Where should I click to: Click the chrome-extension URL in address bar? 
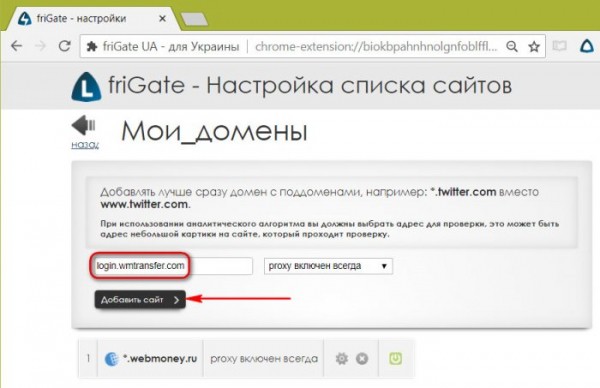(x=376, y=47)
